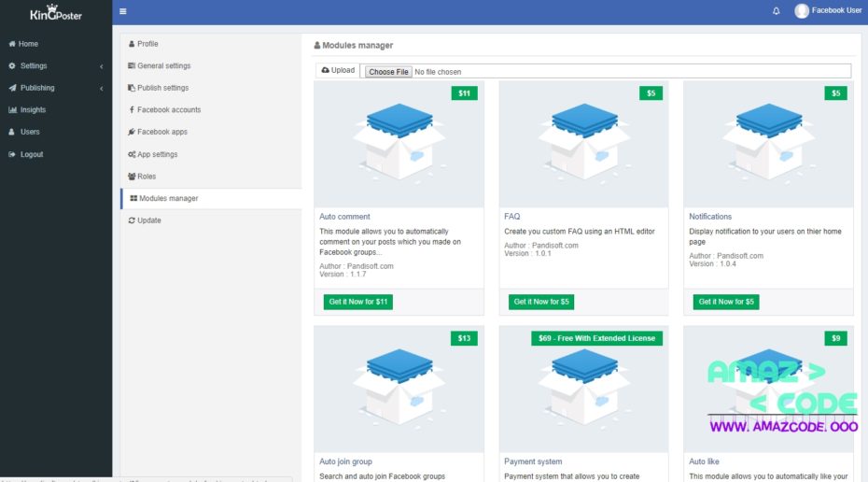Expand the Settings sidebar chevron
The image size is (868, 482).
coord(102,66)
